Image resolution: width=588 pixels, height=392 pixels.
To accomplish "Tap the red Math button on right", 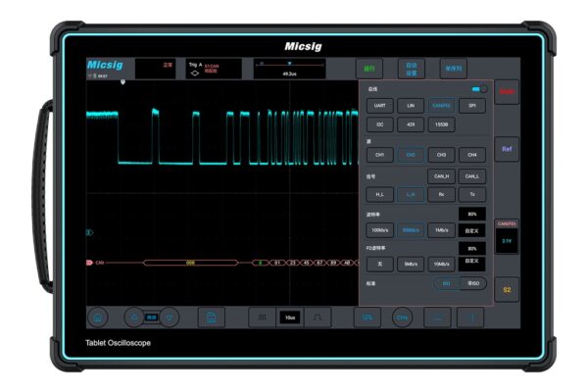I will coord(507,92).
